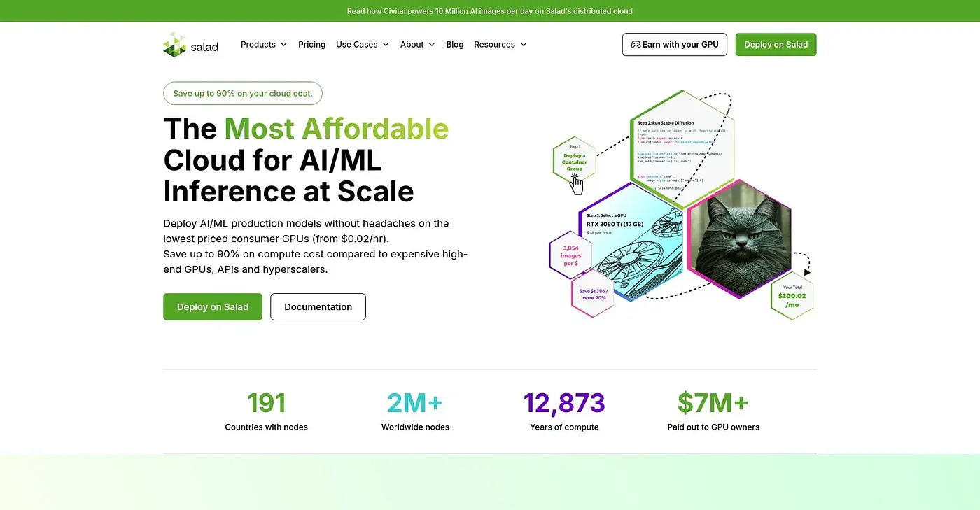Viewport: 980px width, 510px height.
Task: Expand the Resources dropdown chevron
Action: (524, 45)
